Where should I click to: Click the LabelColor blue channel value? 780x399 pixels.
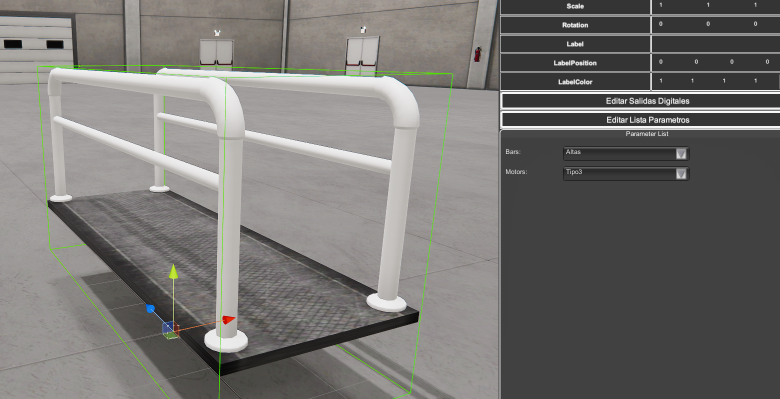724,81
